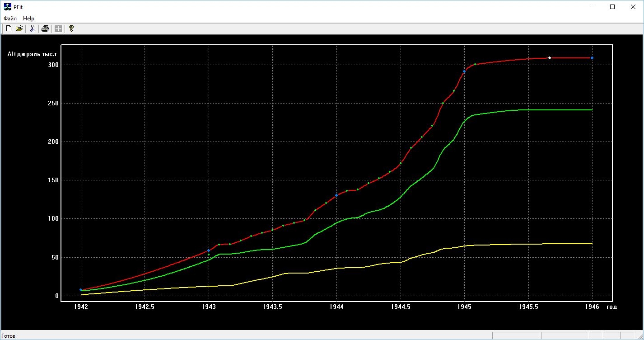Select the blue marker at year 1943
644x340 pixels.
tap(209, 250)
